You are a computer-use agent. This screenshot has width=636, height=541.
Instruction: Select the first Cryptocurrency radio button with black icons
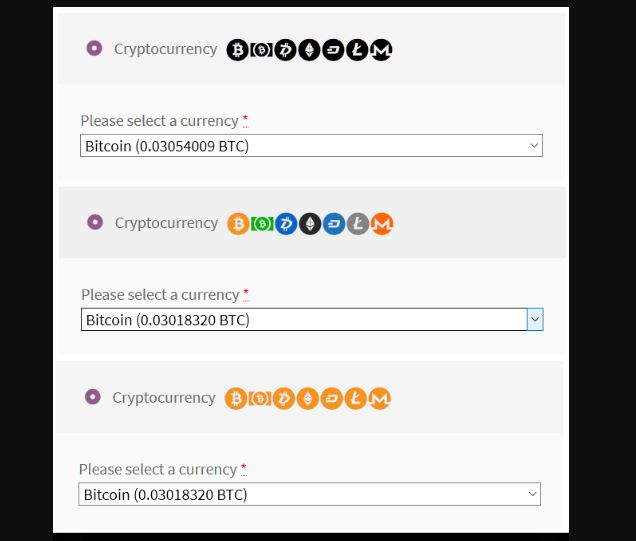coord(95,48)
